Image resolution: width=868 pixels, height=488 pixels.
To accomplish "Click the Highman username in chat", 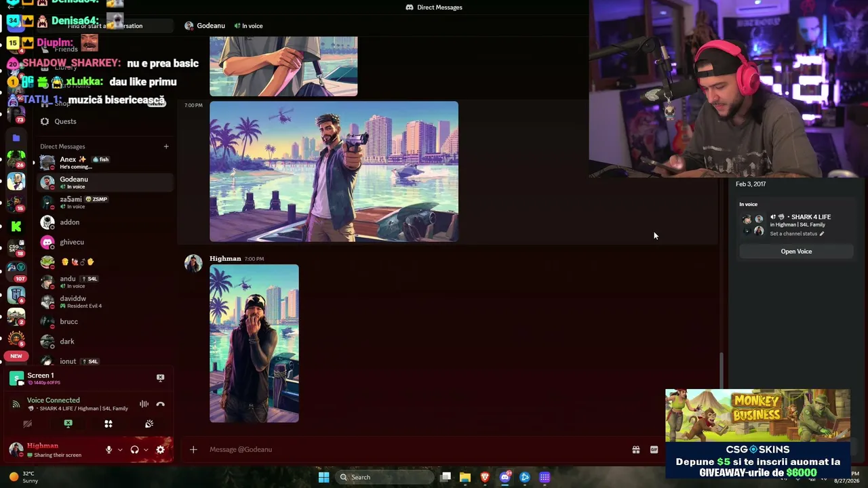I will (225, 258).
